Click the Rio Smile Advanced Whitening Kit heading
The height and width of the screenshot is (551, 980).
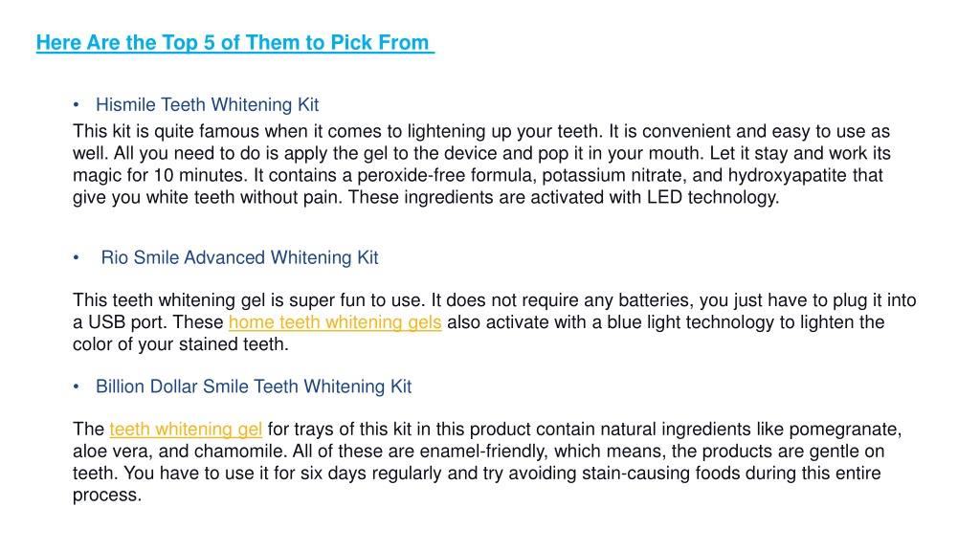[239, 257]
